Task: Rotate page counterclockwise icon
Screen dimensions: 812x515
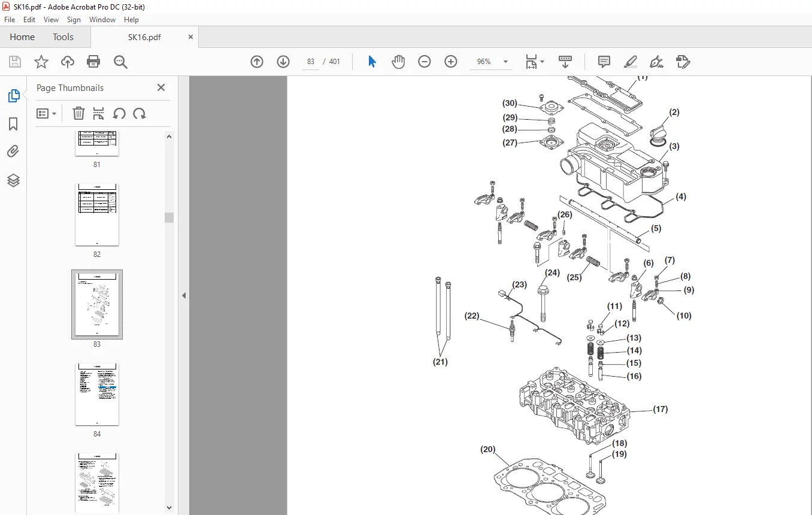Action: [119, 113]
